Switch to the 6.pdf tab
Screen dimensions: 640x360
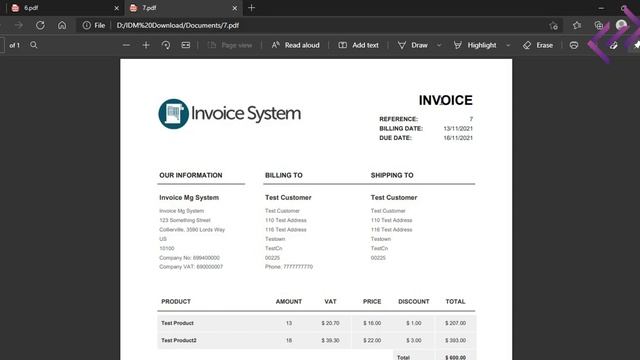pos(63,8)
